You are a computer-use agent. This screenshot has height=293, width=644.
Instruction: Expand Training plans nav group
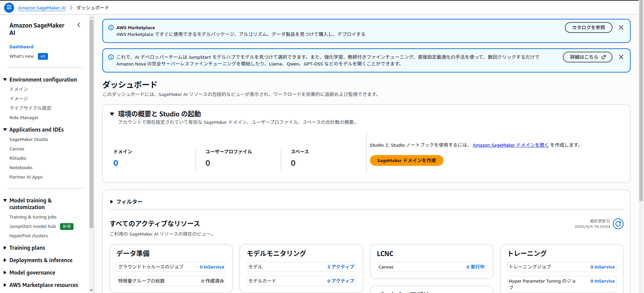click(x=5, y=248)
